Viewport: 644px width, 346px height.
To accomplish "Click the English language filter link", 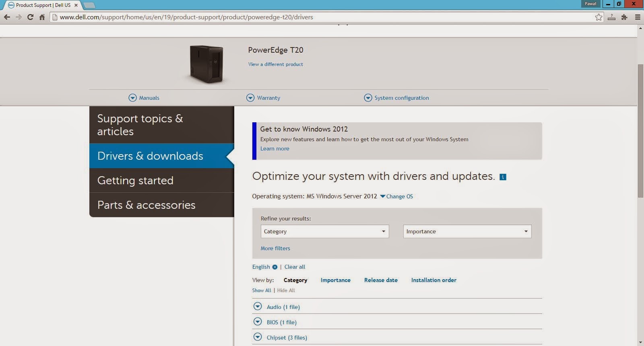I will tap(261, 267).
